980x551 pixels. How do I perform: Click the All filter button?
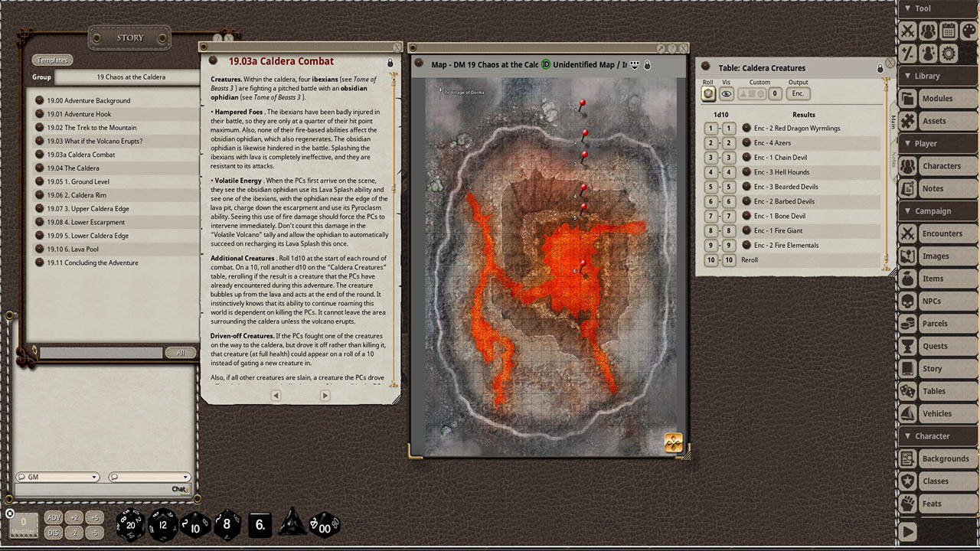[x=181, y=353]
